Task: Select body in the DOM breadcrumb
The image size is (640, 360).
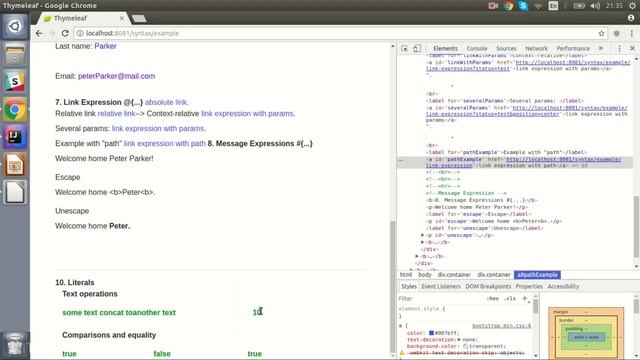Action: tap(424, 275)
